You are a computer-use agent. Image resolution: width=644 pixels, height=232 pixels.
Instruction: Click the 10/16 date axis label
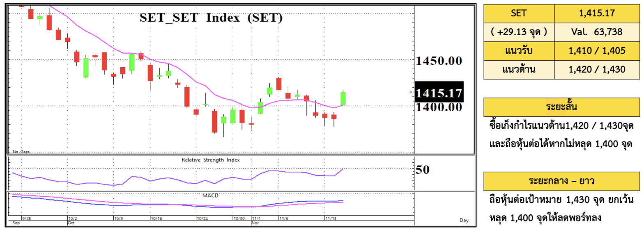coord(156,219)
